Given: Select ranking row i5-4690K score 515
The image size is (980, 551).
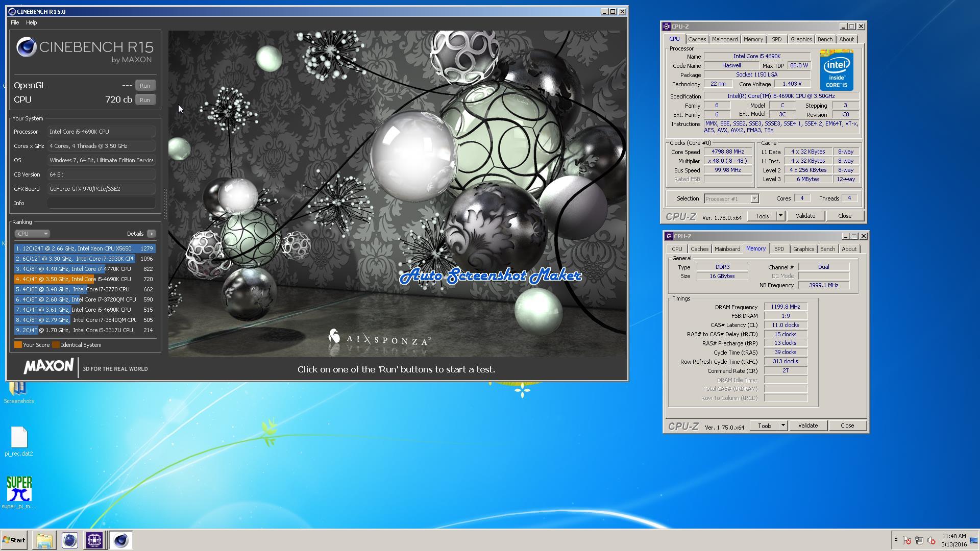Looking at the screenshot, I should (x=85, y=310).
